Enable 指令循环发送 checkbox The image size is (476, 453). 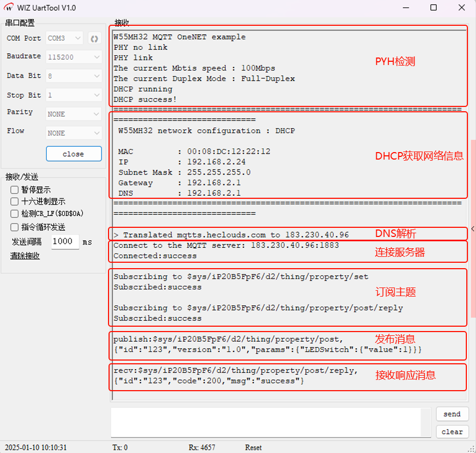15,227
